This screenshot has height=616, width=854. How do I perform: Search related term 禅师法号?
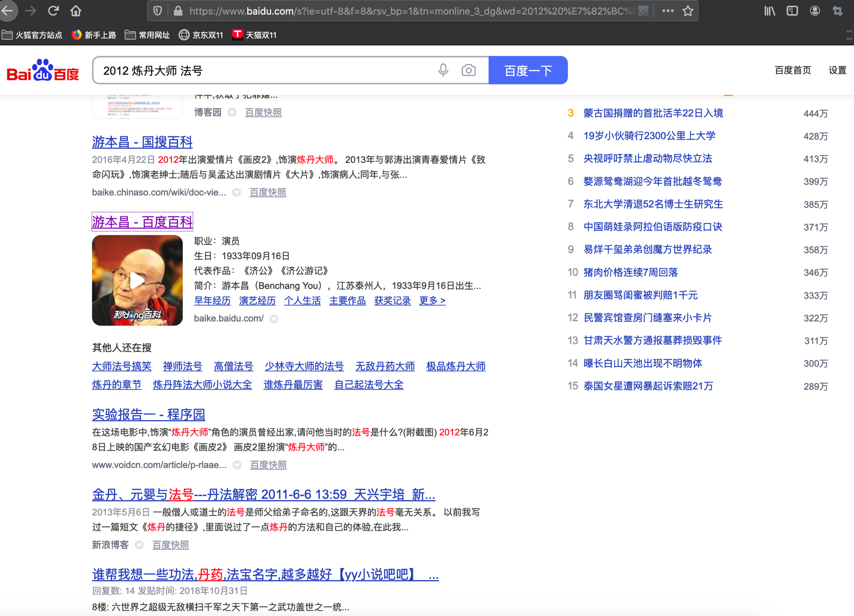coord(183,366)
